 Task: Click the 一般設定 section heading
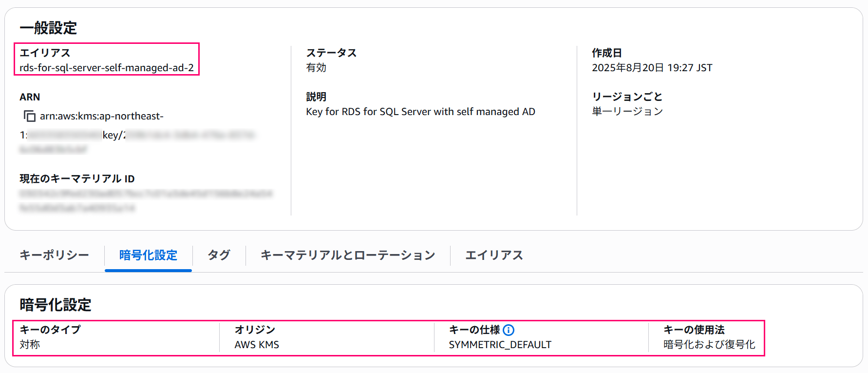tap(48, 28)
